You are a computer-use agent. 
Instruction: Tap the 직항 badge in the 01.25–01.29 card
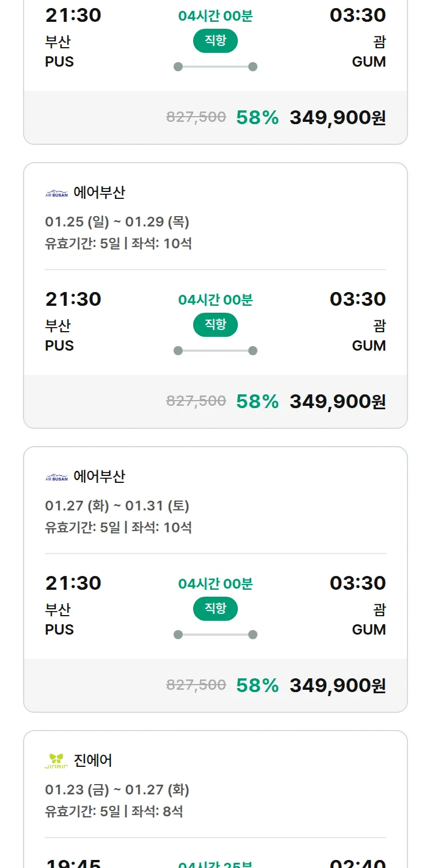coord(215,326)
